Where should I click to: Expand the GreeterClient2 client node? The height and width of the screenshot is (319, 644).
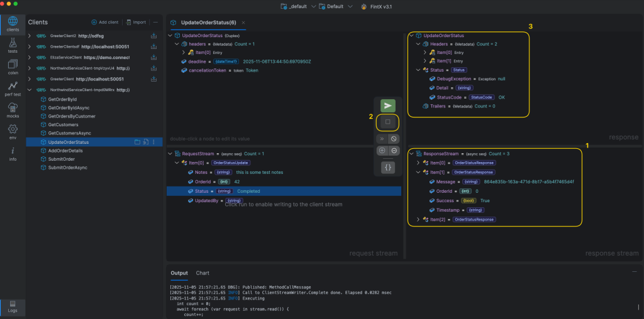[x=30, y=36]
